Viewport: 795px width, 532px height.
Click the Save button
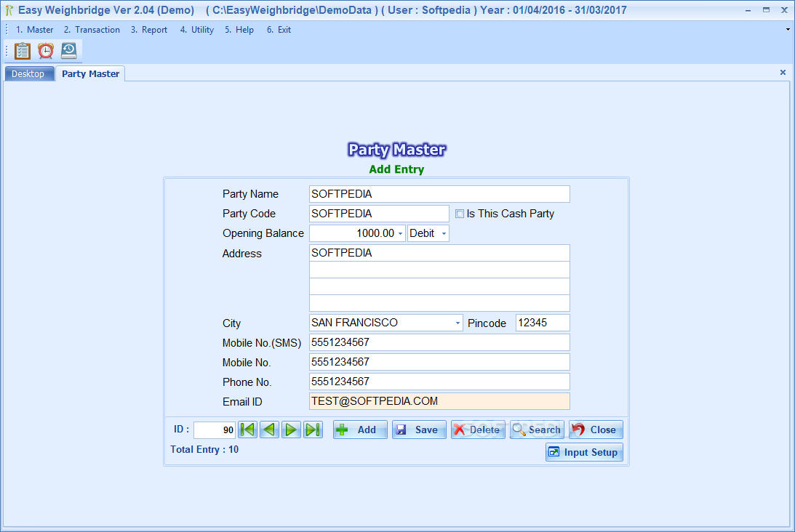click(x=419, y=430)
